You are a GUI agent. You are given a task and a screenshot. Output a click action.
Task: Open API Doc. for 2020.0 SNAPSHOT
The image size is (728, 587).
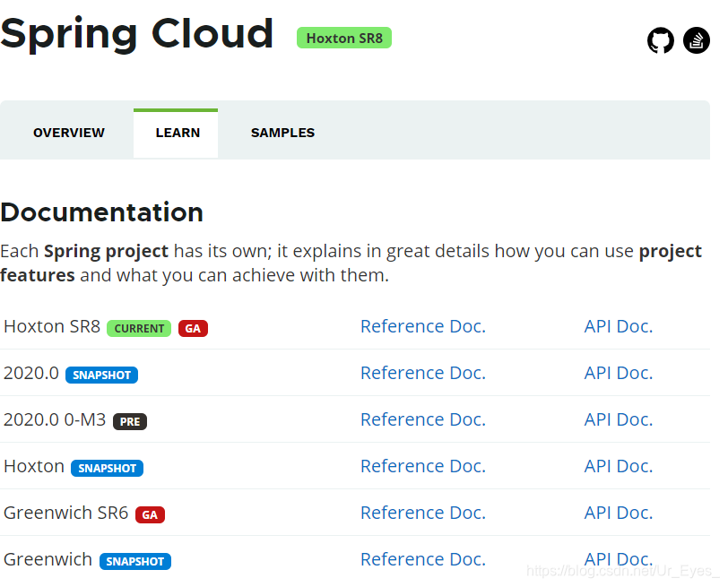[x=618, y=373]
